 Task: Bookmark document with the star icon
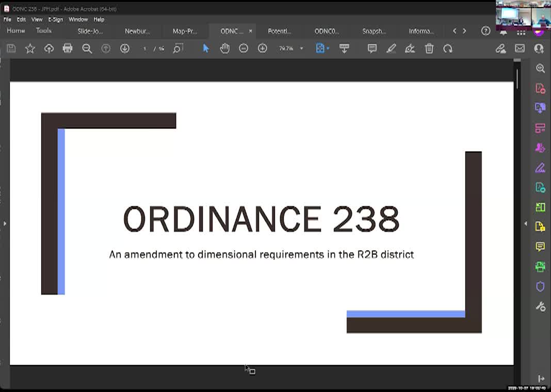pos(30,48)
